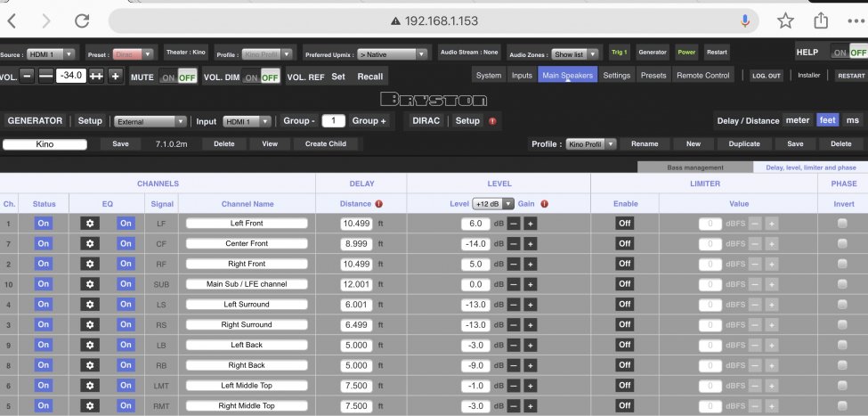Open EQ settings gear for Right Surround
868x416 pixels.
point(90,324)
